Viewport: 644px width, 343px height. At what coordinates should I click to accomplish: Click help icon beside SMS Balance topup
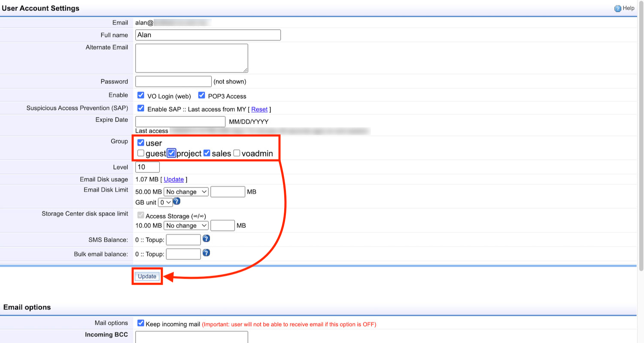206,238
